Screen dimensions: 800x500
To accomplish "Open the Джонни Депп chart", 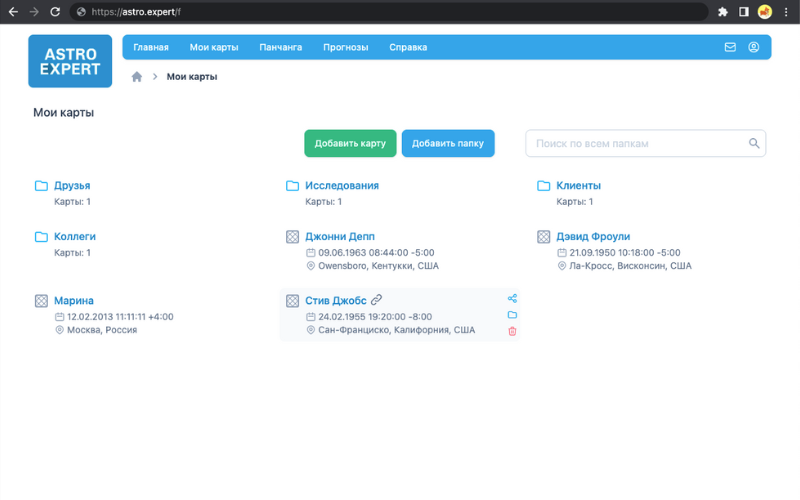I will coord(340,237).
